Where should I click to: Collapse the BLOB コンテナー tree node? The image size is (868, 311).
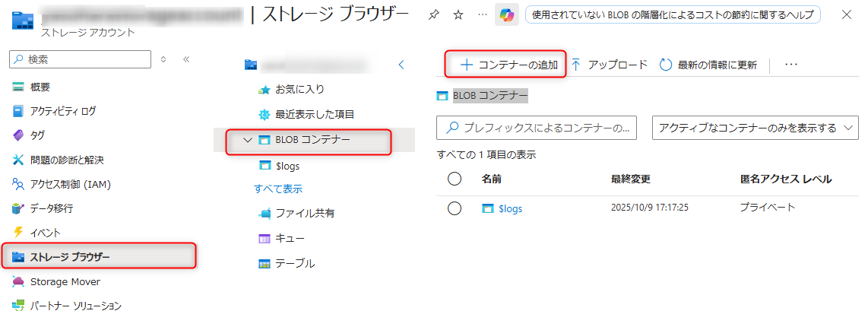(x=246, y=140)
